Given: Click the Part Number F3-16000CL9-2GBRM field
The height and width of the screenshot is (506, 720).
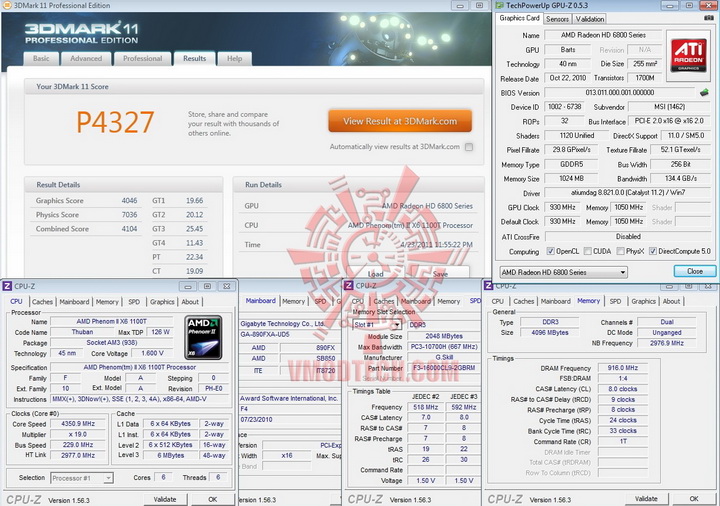Looking at the screenshot, I should pyautogui.click(x=444, y=368).
